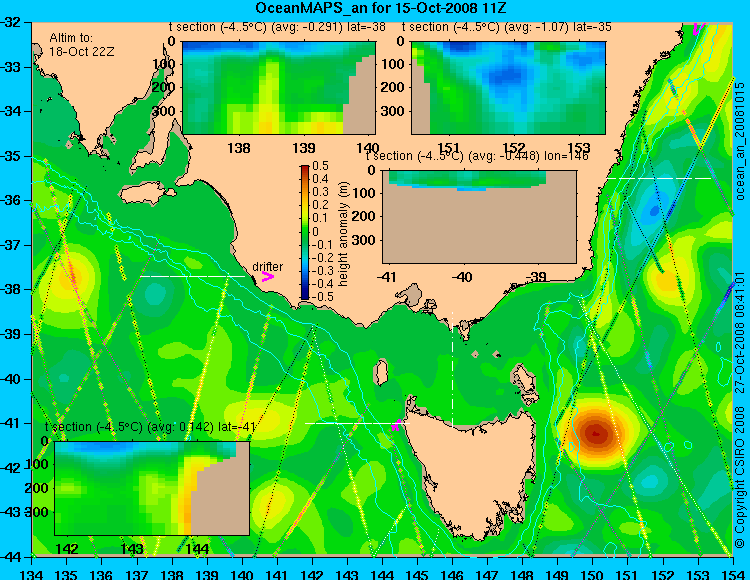This screenshot has height=580, width=750.
Task: Click the section title 't section (-4..5°C) (avg: -0.291) lat=-38'
Action: click(277, 27)
